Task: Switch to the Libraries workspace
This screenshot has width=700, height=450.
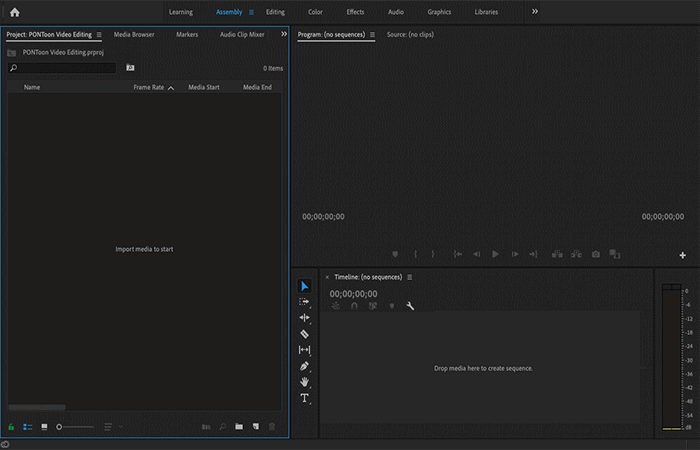Action: [x=486, y=12]
